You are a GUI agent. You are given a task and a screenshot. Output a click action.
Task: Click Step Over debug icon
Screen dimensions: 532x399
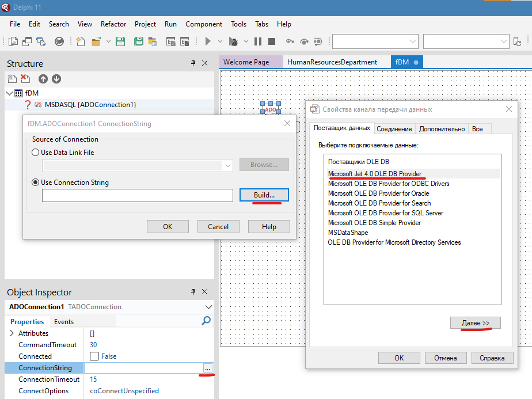[304, 41]
